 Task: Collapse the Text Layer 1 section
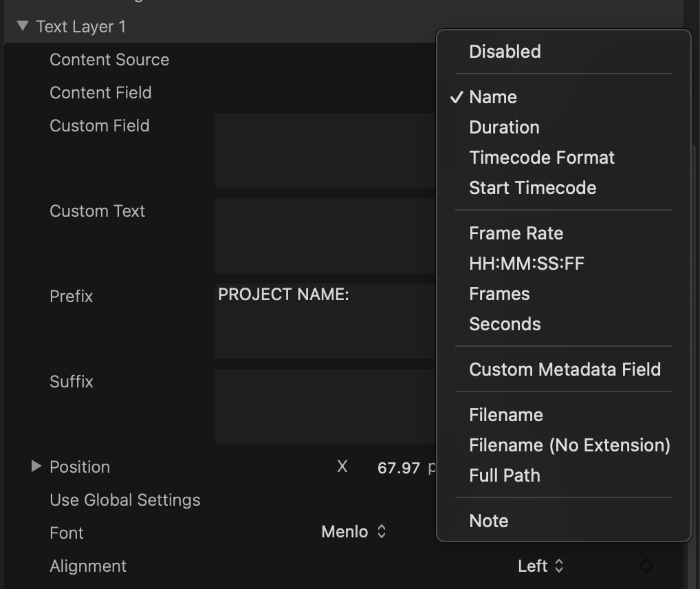click(23, 26)
